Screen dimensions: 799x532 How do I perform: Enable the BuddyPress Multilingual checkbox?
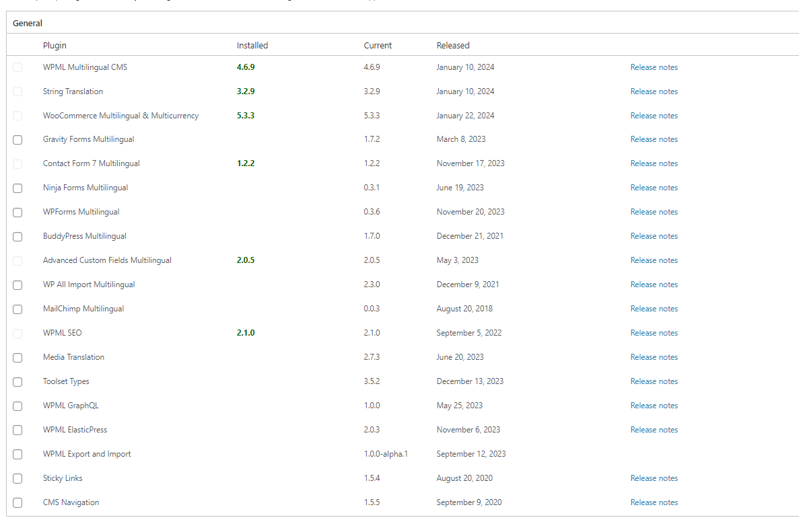tap(18, 237)
